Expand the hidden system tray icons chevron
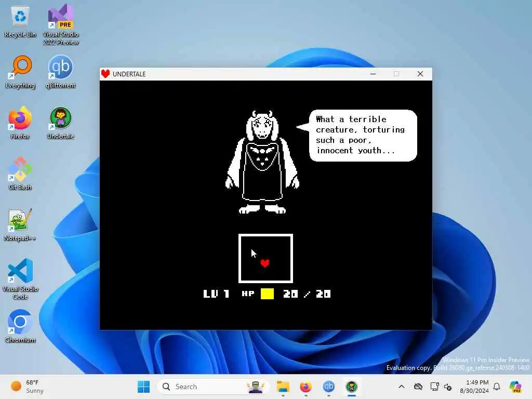532x399 pixels. 402,387
